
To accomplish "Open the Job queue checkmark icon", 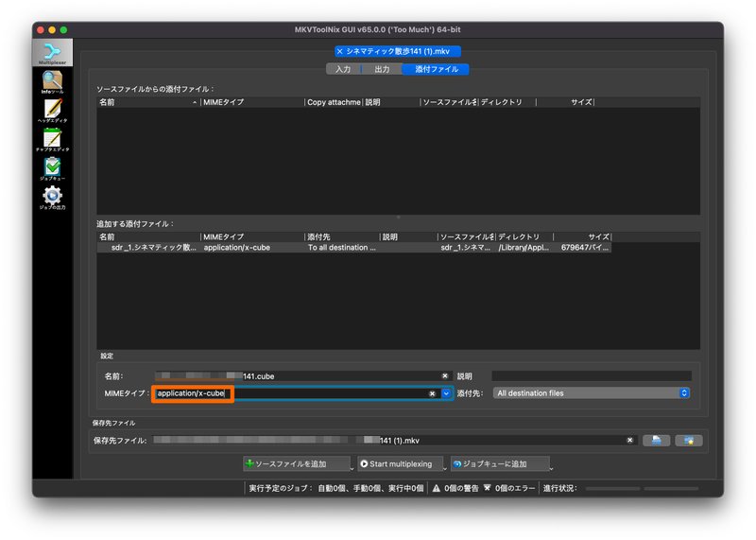I will [x=53, y=168].
